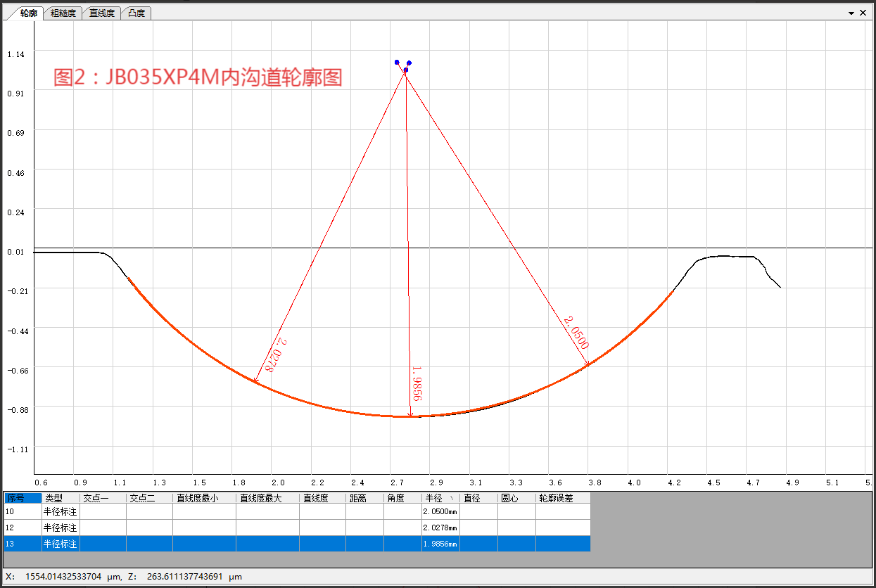This screenshot has height=588, width=876.
Task: Click the 轮廓误差 column header
Action: pos(563,498)
